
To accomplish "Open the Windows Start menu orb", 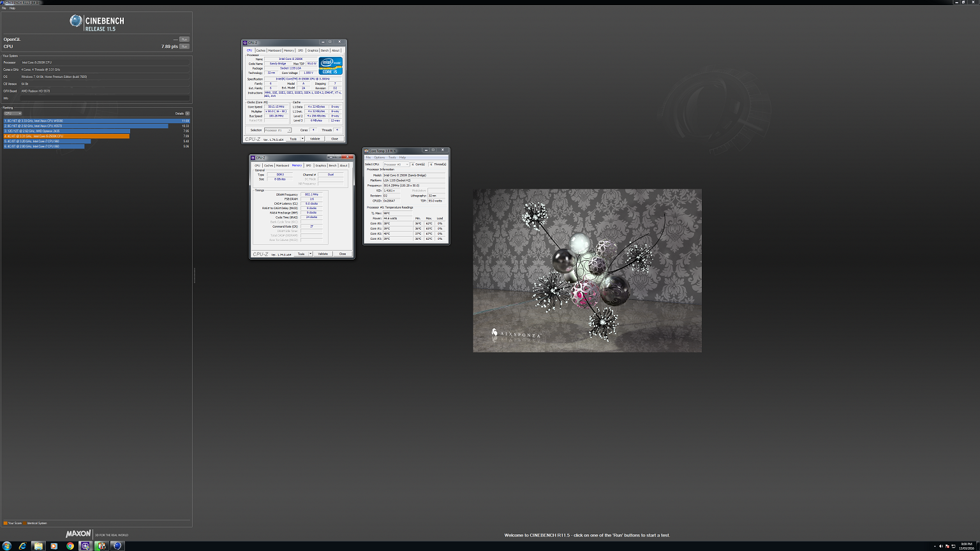I will (x=6, y=546).
